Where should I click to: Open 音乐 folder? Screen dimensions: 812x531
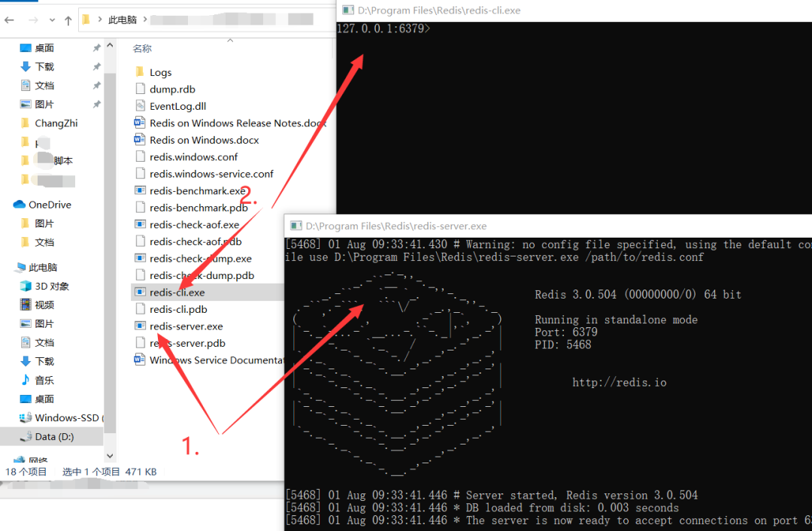tap(44, 381)
